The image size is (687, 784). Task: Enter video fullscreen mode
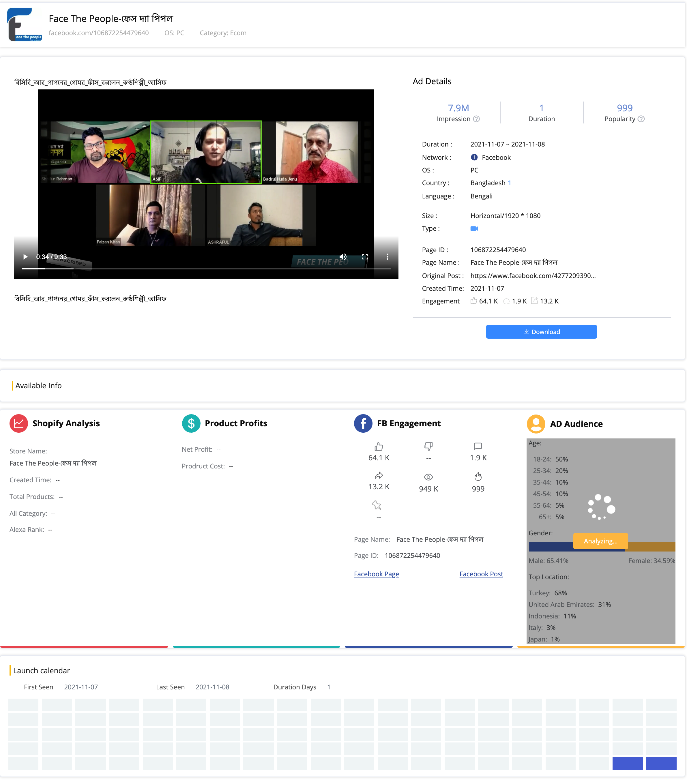[x=365, y=257]
